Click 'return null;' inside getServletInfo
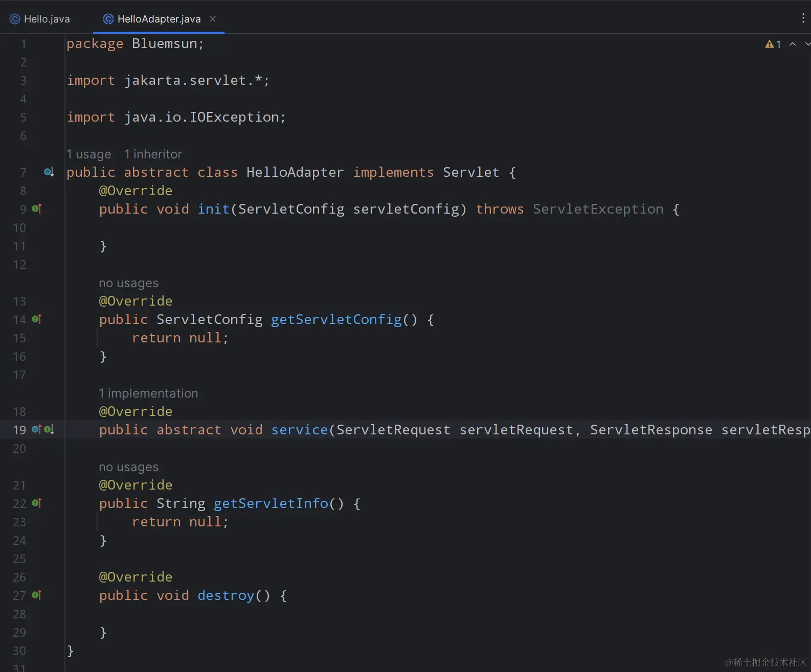Screen dimensions: 811x672 180,522
